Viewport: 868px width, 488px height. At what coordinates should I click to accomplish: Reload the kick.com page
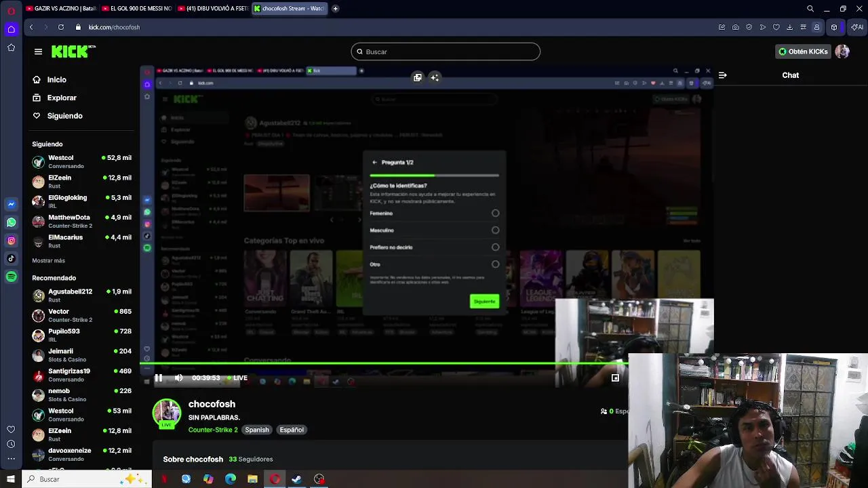click(x=61, y=27)
